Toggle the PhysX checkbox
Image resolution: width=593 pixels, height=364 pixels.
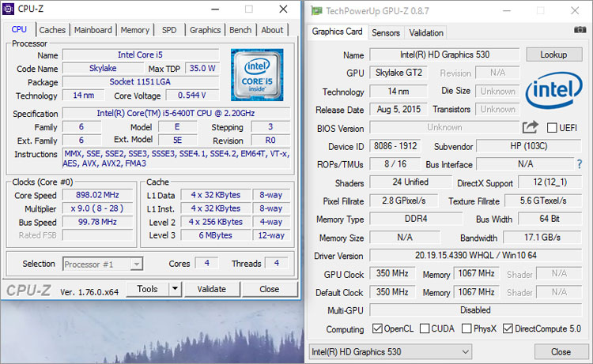(466, 328)
